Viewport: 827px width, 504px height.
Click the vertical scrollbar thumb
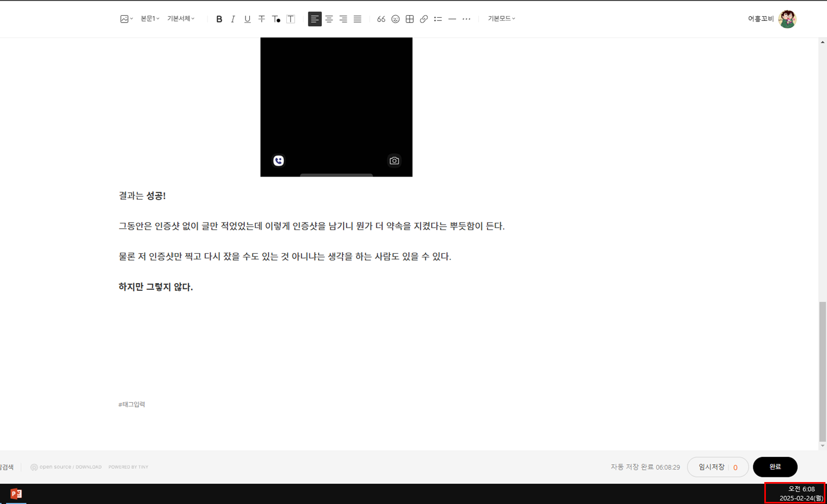point(823,371)
